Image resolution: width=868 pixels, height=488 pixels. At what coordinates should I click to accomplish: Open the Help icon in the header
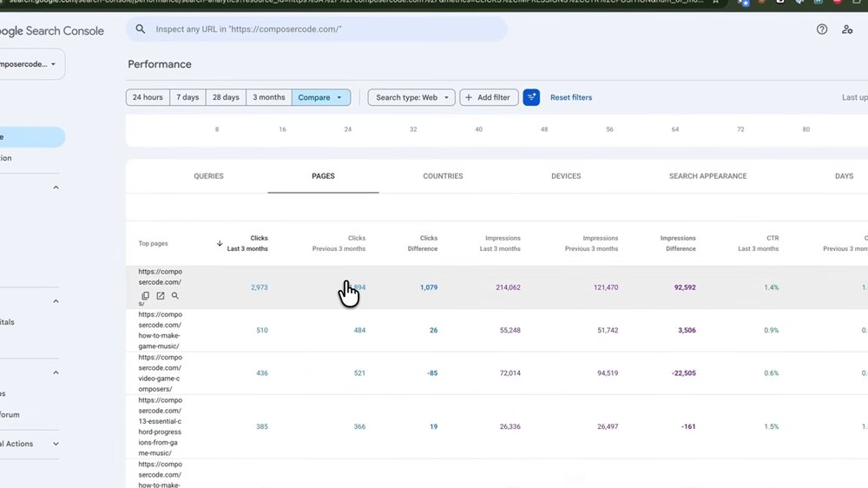(x=821, y=30)
